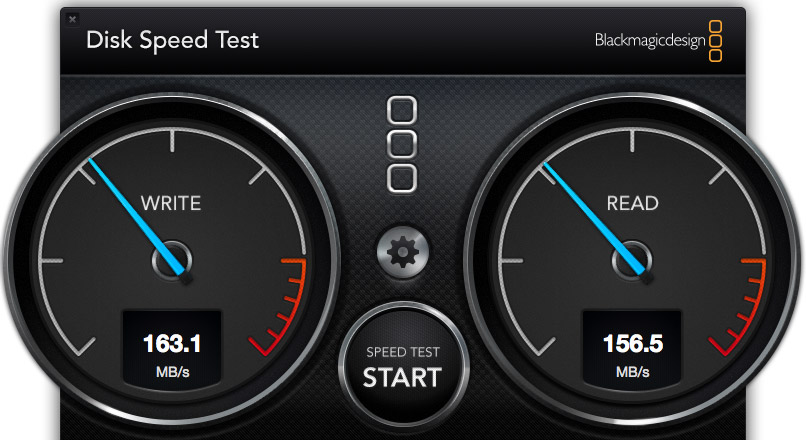Screen dimensions: 806x440
Task: Click the WRITE label on left gauge
Action: click(171, 204)
